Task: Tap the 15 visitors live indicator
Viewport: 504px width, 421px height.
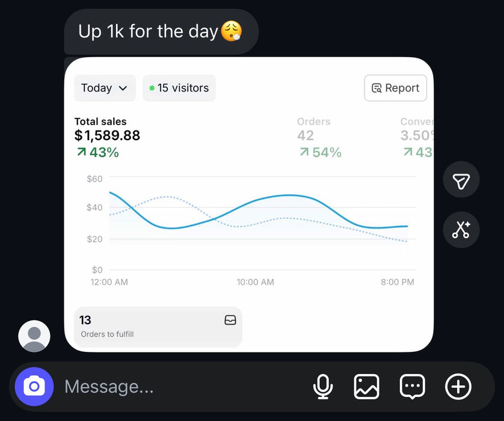Action: pyautogui.click(x=179, y=88)
